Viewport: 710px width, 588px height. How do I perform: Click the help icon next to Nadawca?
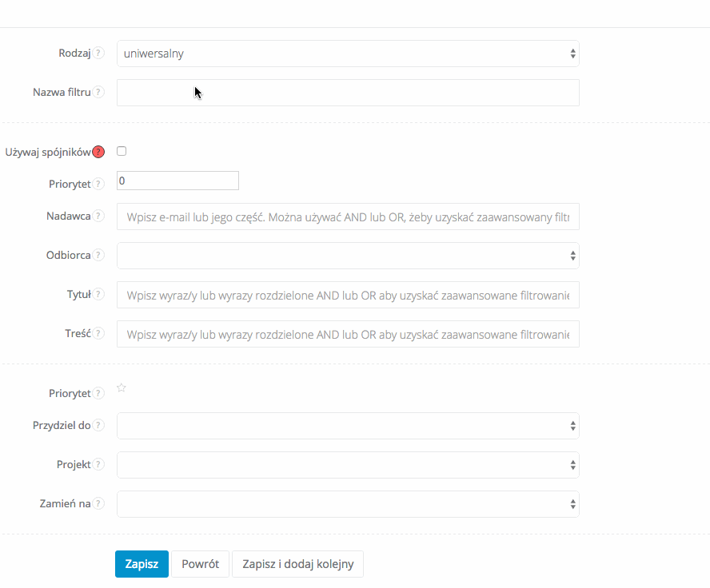98,216
